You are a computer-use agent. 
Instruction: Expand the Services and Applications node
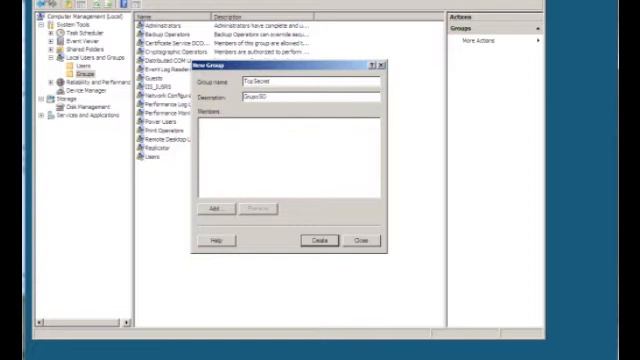click(x=41, y=115)
